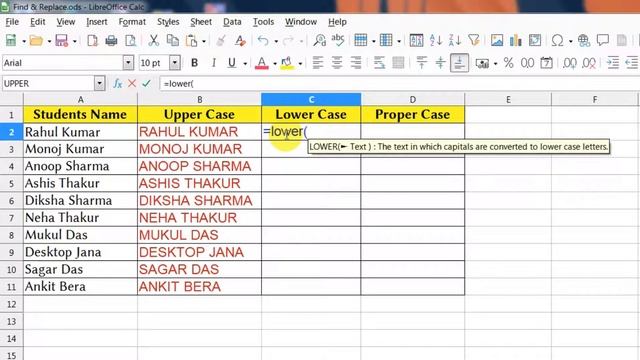640x360 pixels.
Task: Open highlighting color dropdown arrow
Action: tap(300, 63)
